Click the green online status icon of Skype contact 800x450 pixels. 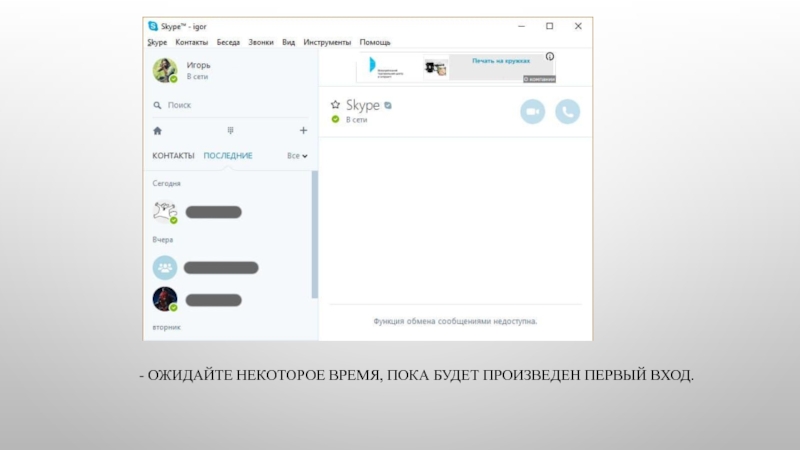click(335, 119)
